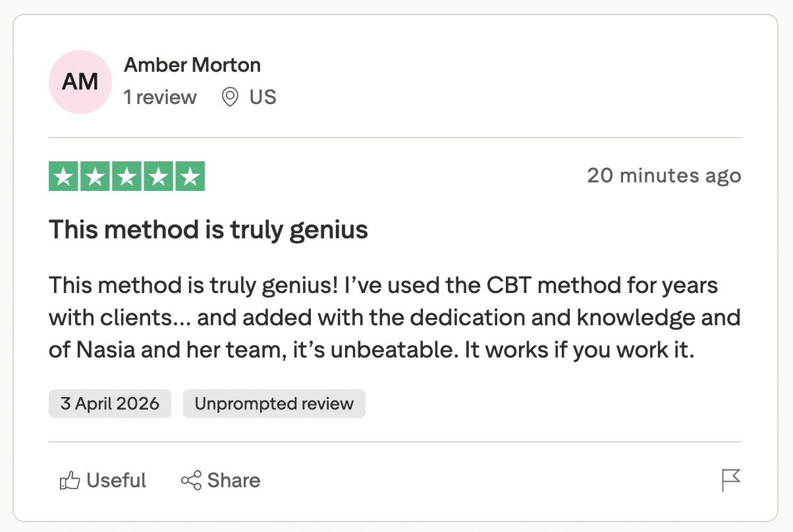Click the Unprompted review tag

(274, 404)
